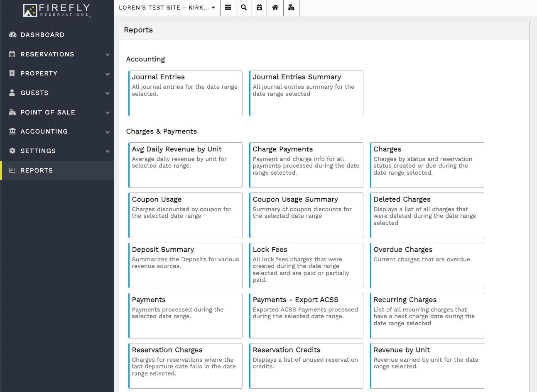Viewport: 537px width, 392px height.
Task: Open Payments - Export ACSS report
Action: click(306, 316)
